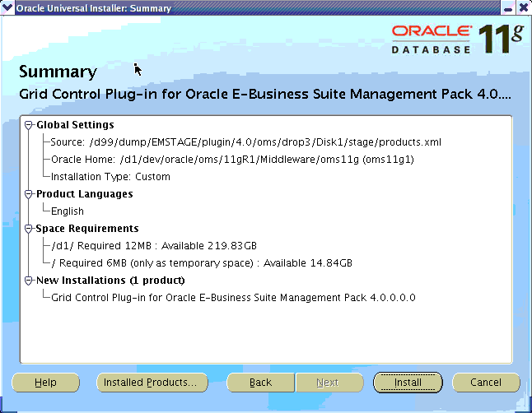Select the Source products.xml path row

(245, 142)
